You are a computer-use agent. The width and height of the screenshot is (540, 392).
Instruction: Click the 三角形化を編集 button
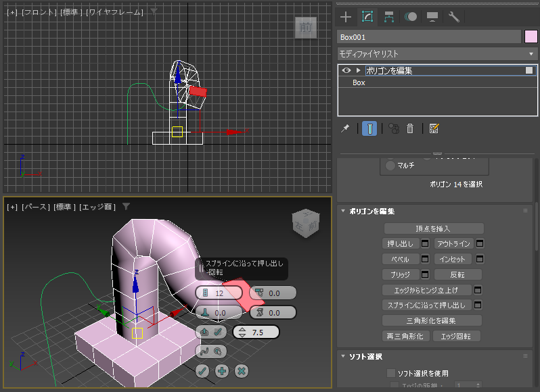(432, 320)
